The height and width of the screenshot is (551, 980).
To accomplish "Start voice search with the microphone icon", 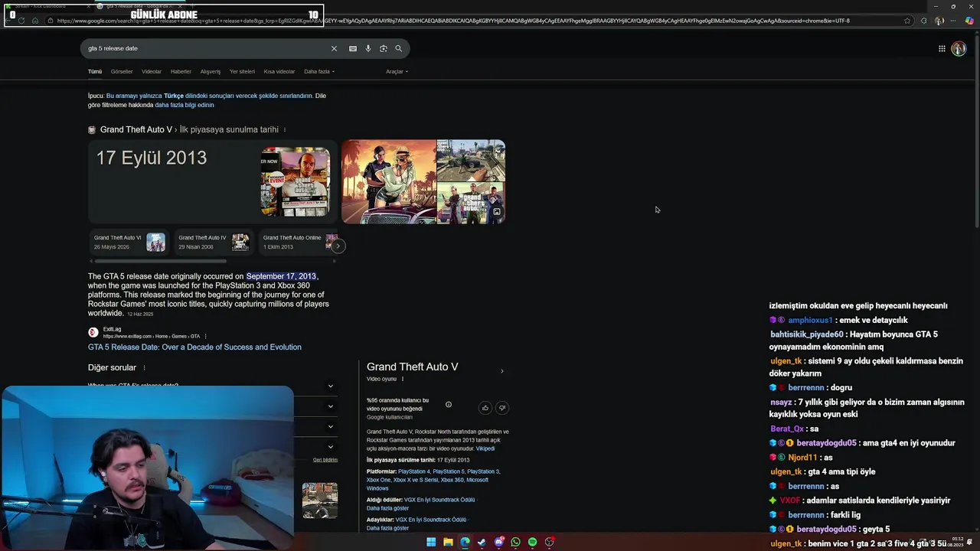I will (x=368, y=48).
